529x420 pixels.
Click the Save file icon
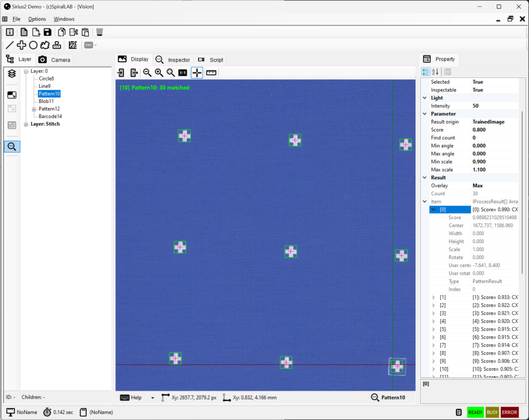(x=47, y=32)
